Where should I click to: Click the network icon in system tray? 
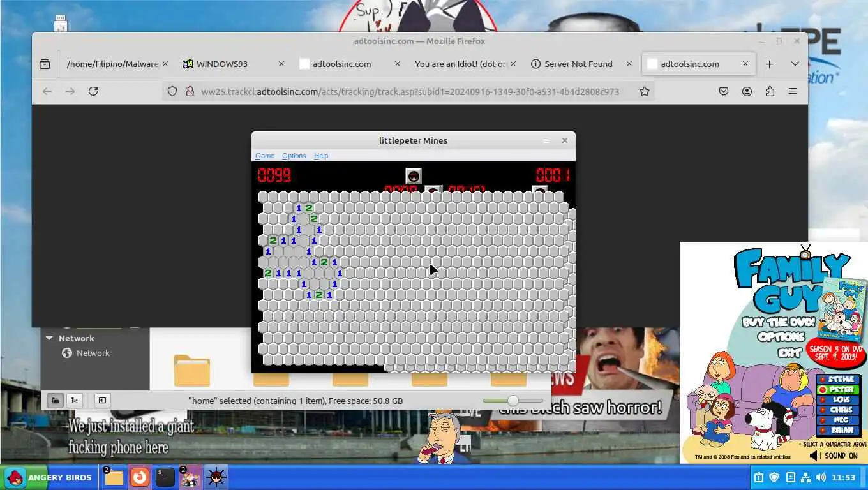coord(805,477)
